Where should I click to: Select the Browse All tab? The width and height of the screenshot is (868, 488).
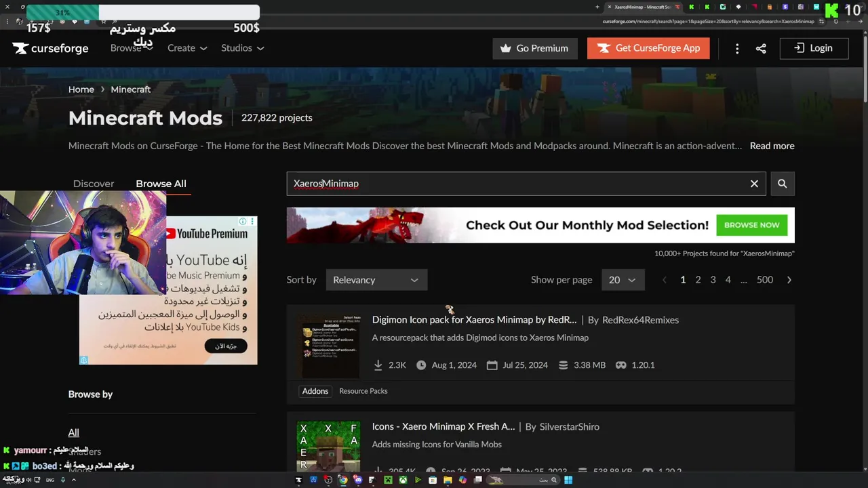161,184
